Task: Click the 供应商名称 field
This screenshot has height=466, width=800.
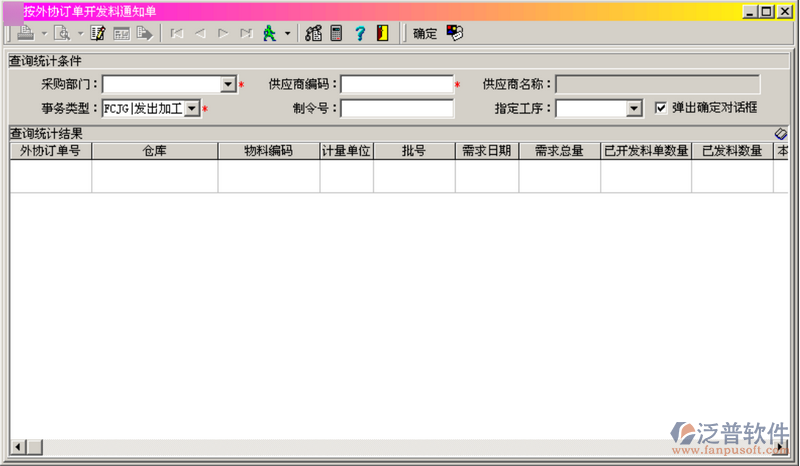Action: tap(657, 84)
